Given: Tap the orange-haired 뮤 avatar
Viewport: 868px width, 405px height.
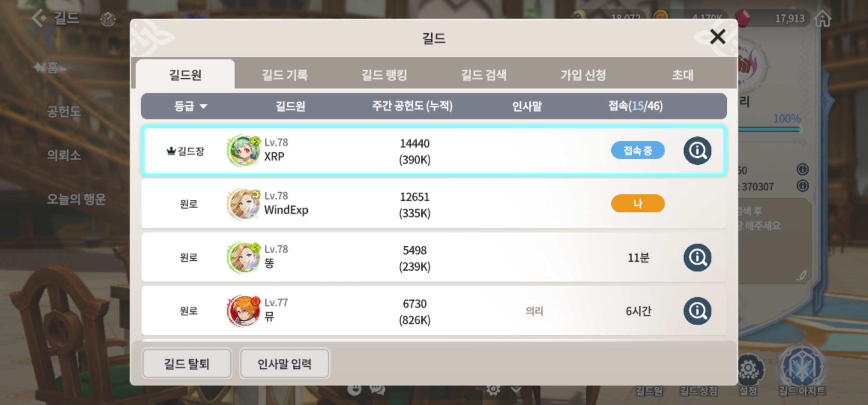Looking at the screenshot, I should point(244,311).
